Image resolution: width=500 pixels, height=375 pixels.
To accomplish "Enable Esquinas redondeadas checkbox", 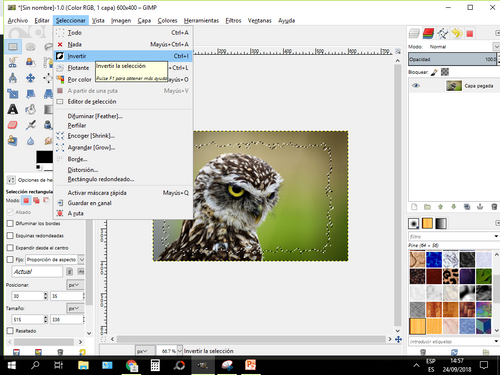I will coord(10,236).
